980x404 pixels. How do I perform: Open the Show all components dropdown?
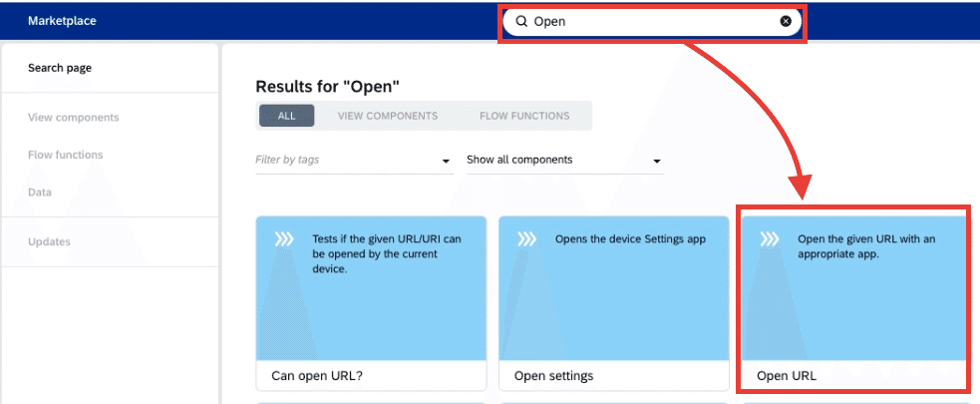coord(565,160)
